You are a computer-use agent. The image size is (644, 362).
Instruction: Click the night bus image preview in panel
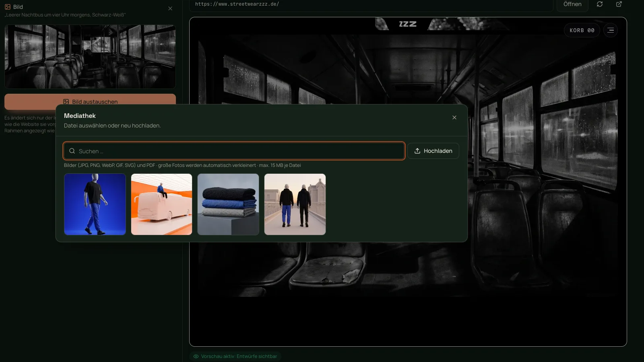(x=90, y=57)
